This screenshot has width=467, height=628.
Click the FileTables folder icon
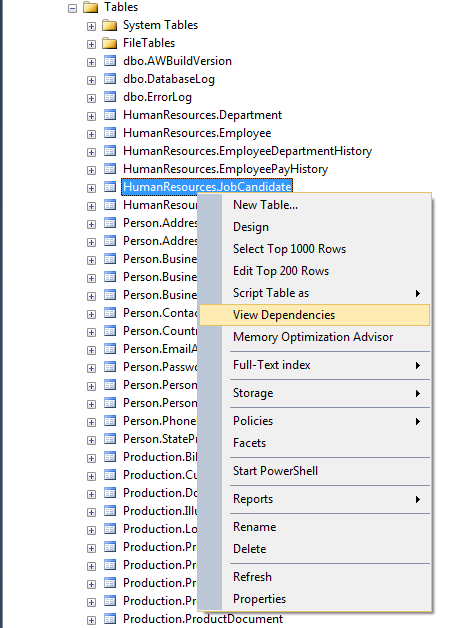109,43
